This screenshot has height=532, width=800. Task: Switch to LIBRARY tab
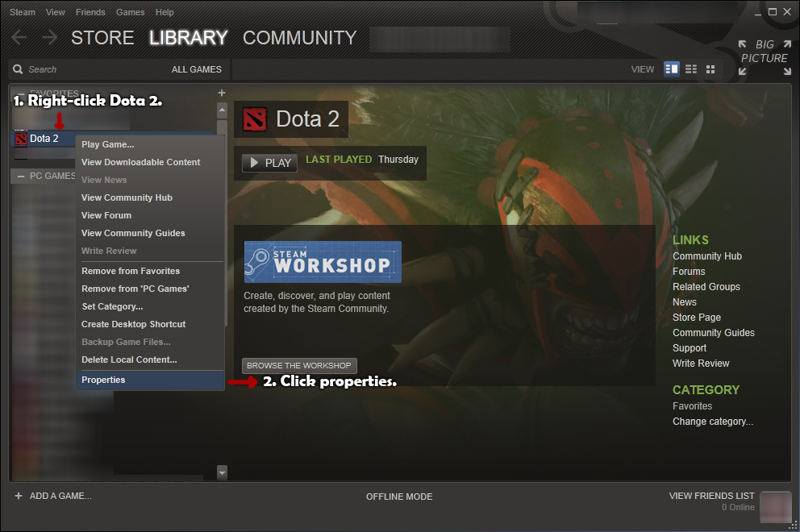point(188,38)
